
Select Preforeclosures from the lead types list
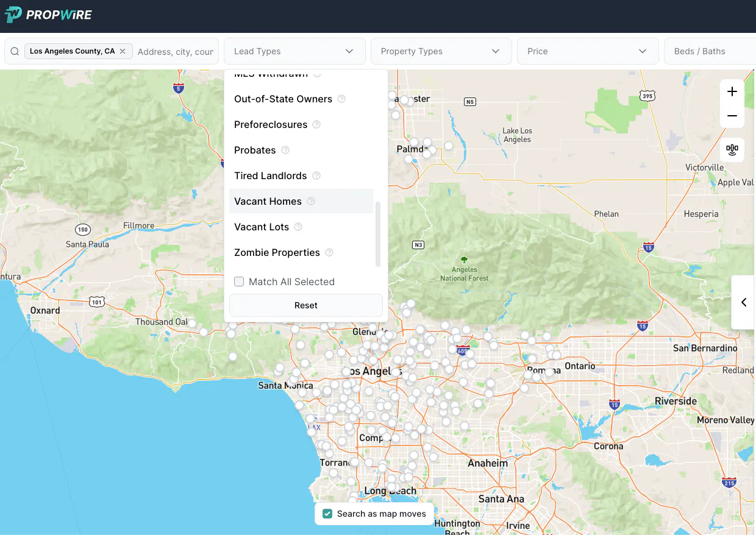tap(271, 124)
